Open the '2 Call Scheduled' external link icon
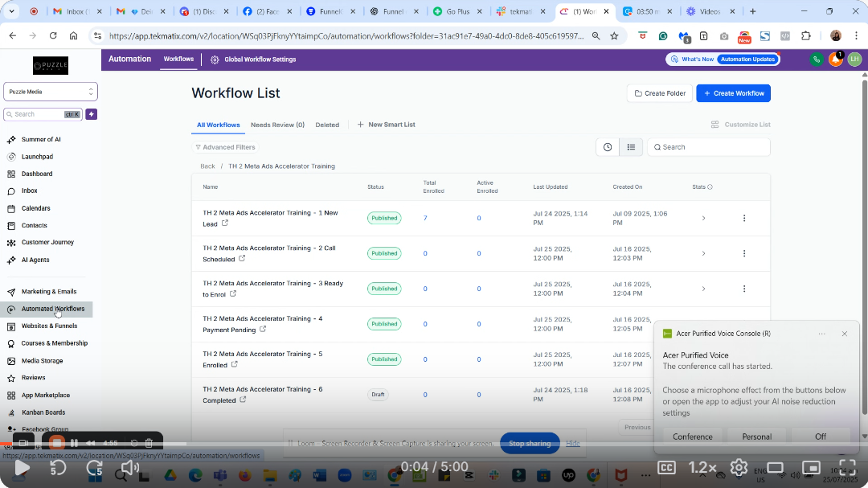Image resolution: width=868 pixels, height=488 pixels. 242,258
